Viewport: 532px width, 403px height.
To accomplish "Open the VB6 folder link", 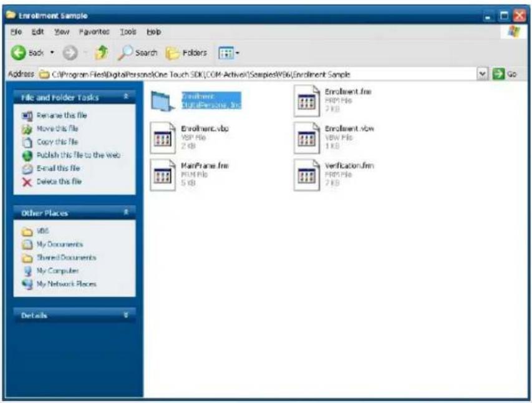I will pyautogui.click(x=43, y=231).
